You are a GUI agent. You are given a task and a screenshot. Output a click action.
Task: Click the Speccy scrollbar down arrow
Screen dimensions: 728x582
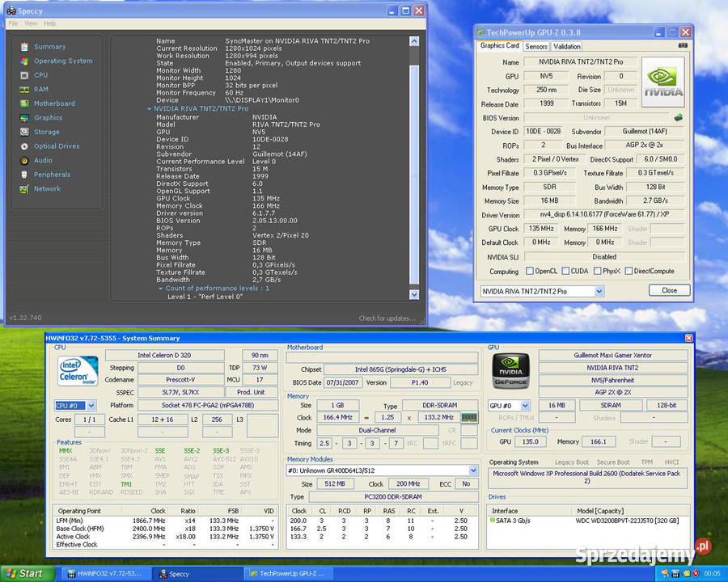coord(414,295)
